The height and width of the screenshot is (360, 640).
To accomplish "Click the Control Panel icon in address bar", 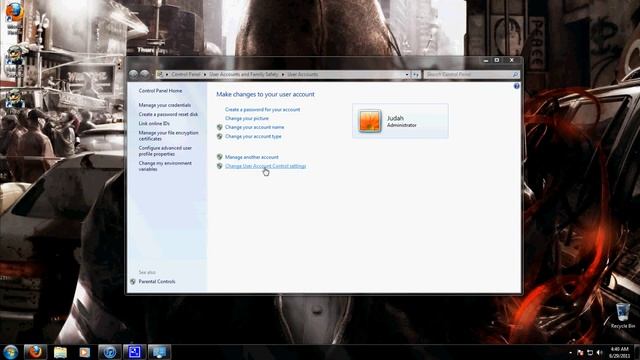I will pos(160,74).
